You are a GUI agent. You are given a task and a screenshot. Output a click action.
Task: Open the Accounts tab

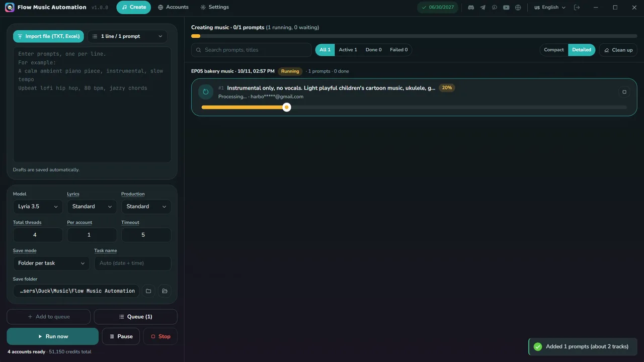(x=173, y=8)
